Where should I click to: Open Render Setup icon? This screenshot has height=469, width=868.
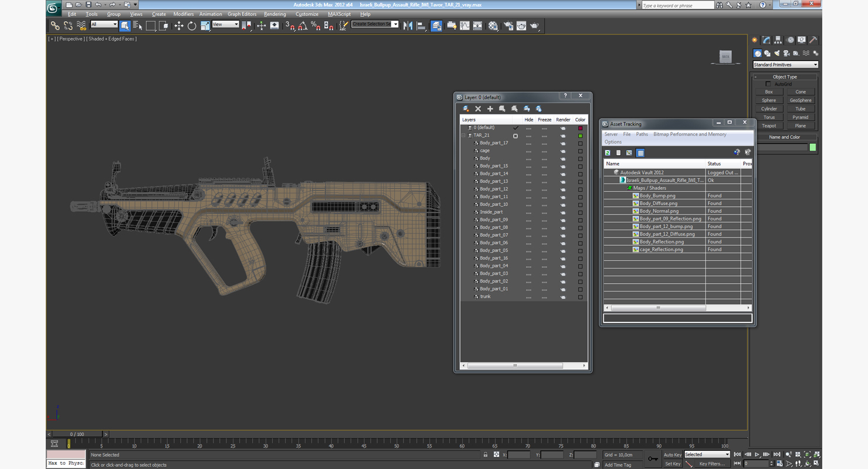[x=508, y=26]
